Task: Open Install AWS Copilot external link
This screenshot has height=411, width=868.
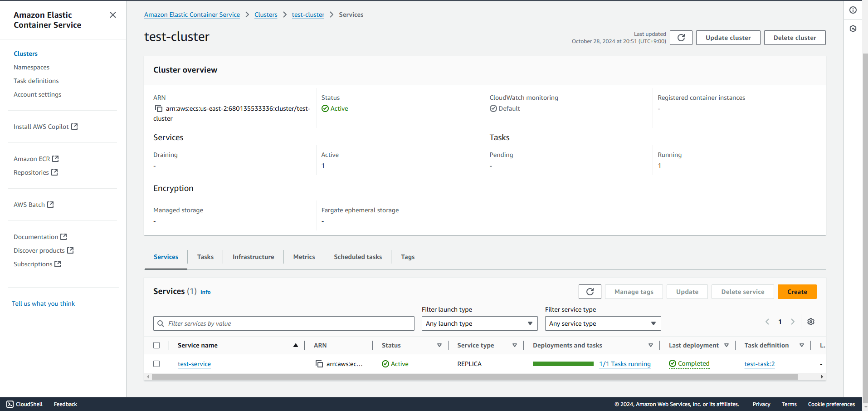Action: point(46,127)
